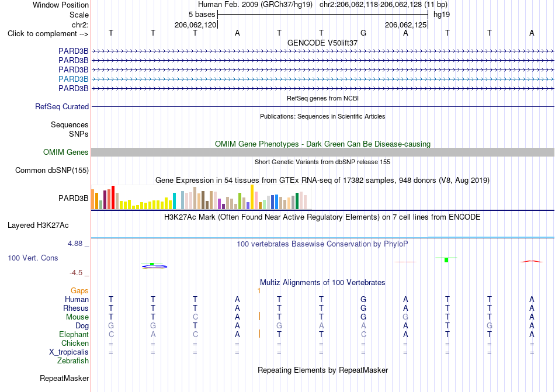
Task: Click the 4.88 PhyloP upper scale value
Action: [x=75, y=244]
